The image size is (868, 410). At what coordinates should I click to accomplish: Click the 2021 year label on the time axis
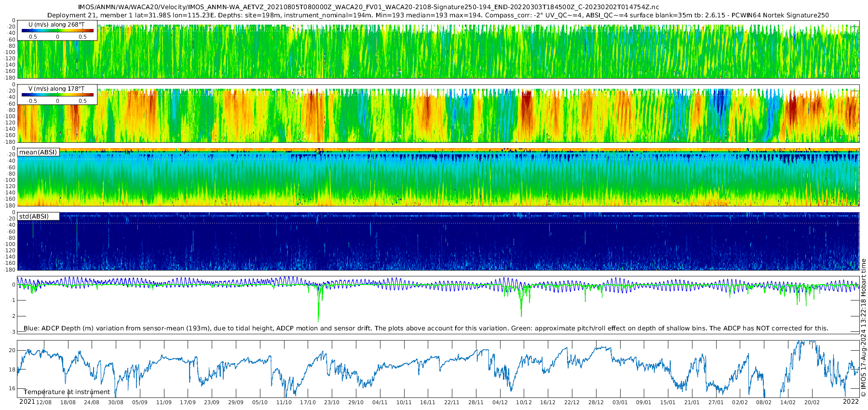pos(27,402)
